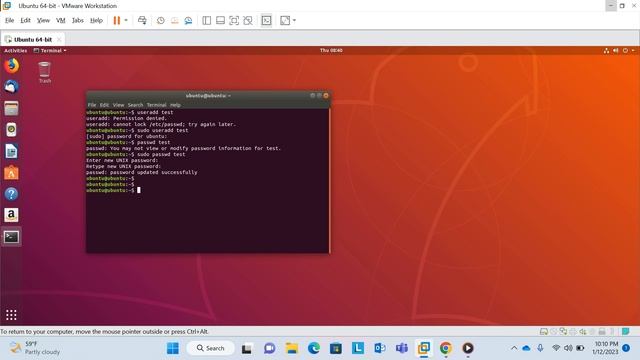Open Google Chrome from the taskbar
Image resolution: width=640 pixels, height=360 pixels.
pyautogui.click(x=446, y=348)
